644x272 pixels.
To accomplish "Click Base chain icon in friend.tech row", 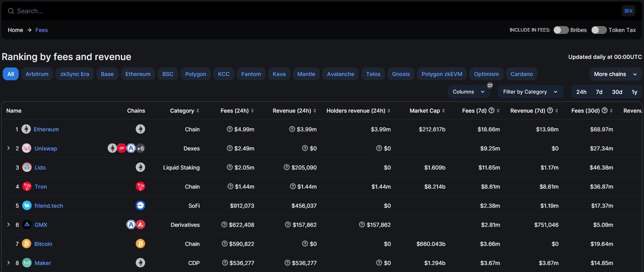I will [140, 205].
